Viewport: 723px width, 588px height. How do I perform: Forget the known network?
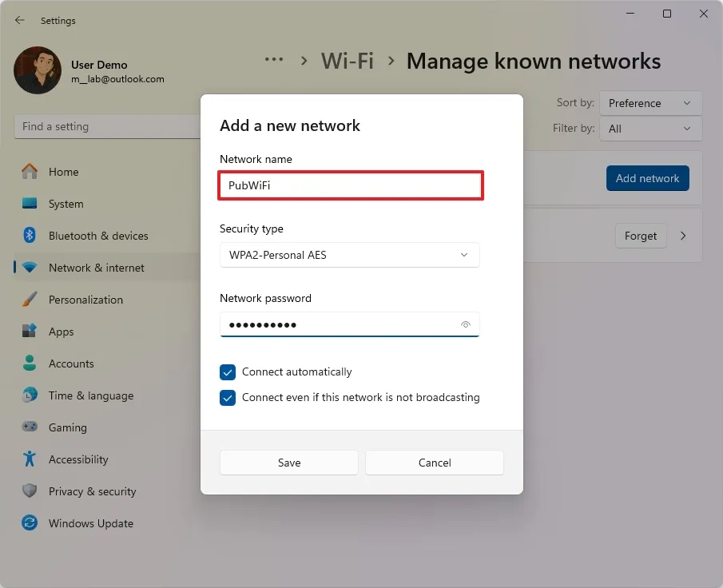[x=641, y=236]
